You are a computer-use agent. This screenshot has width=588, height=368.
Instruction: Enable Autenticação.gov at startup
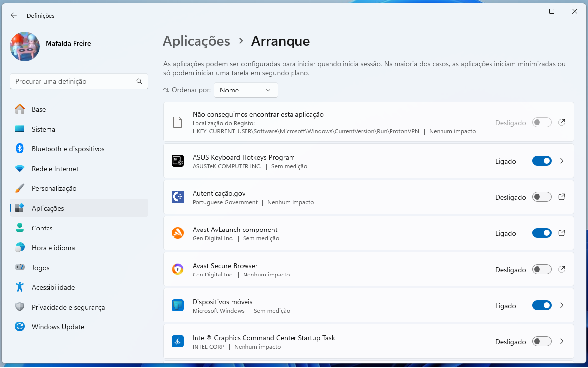[541, 197]
